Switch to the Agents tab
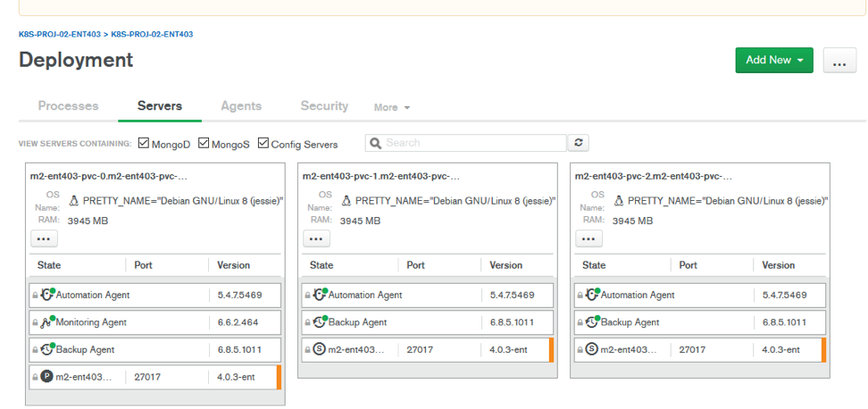This screenshot has width=868, height=409. [241, 106]
